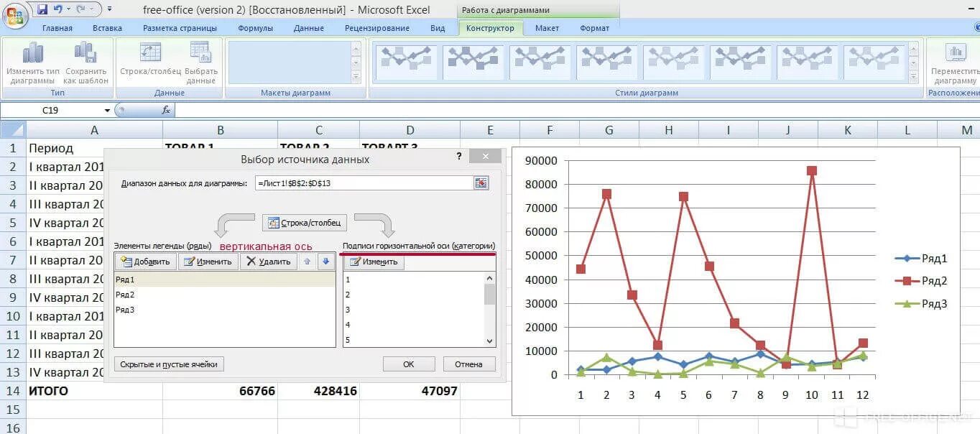
Task: Click the insert function fx icon
Action: click(x=166, y=111)
